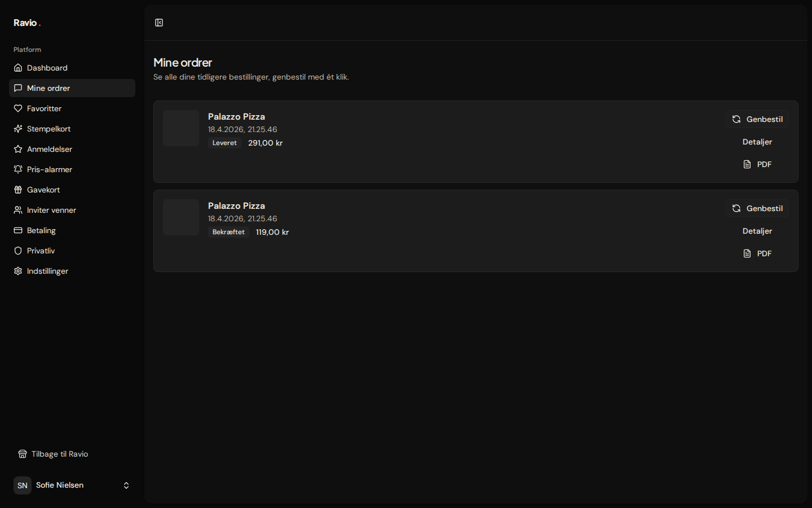Click the 119,00 kr price

point(272,232)
